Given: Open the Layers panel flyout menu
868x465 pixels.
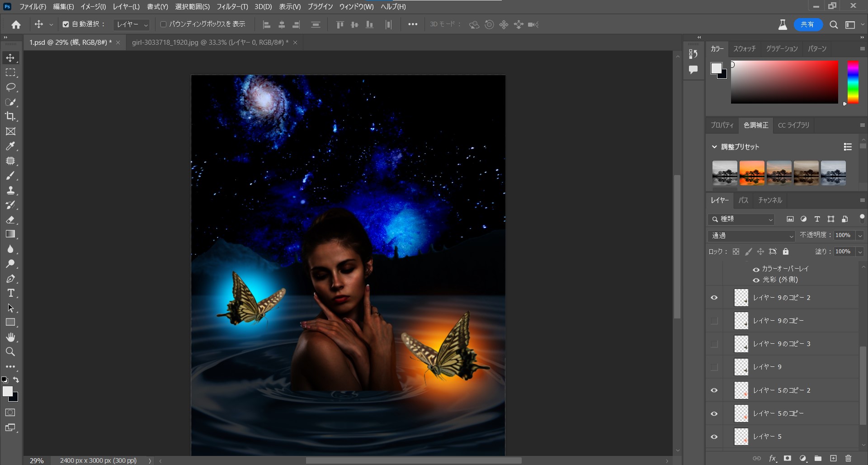Looking at the screenshot, I should click(x=862, y=200).
